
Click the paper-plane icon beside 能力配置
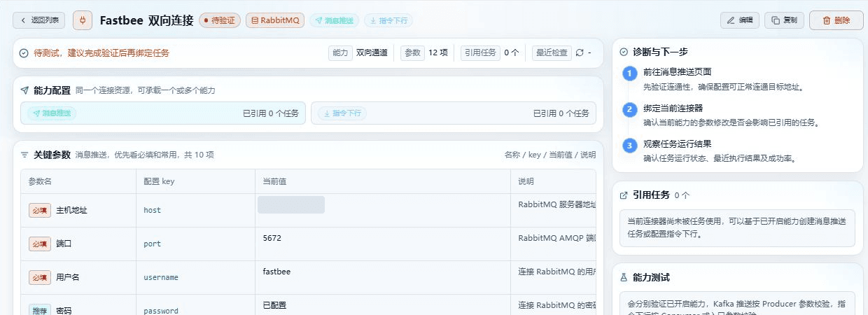(x=24, y=90)
